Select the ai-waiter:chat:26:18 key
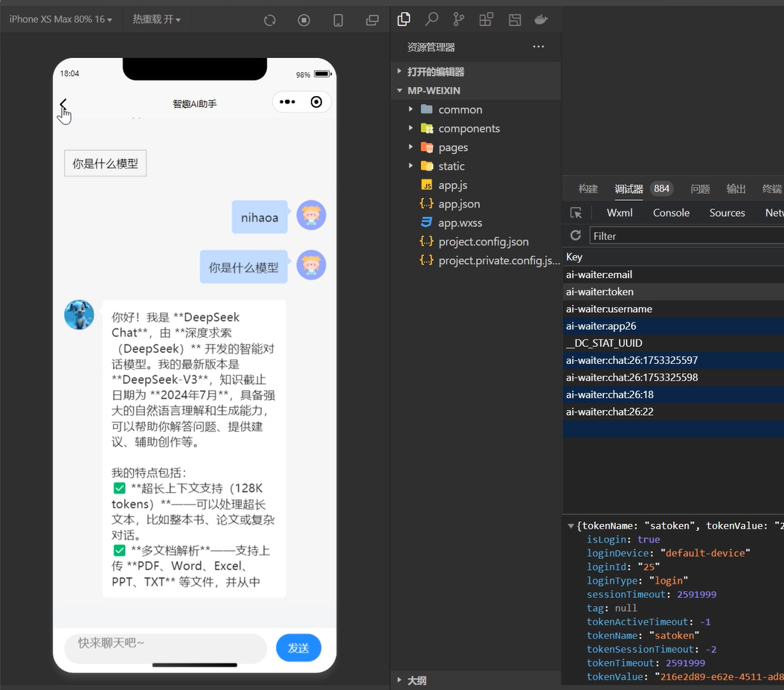Viewport: 784px width, 690px height. click(673, 394)
